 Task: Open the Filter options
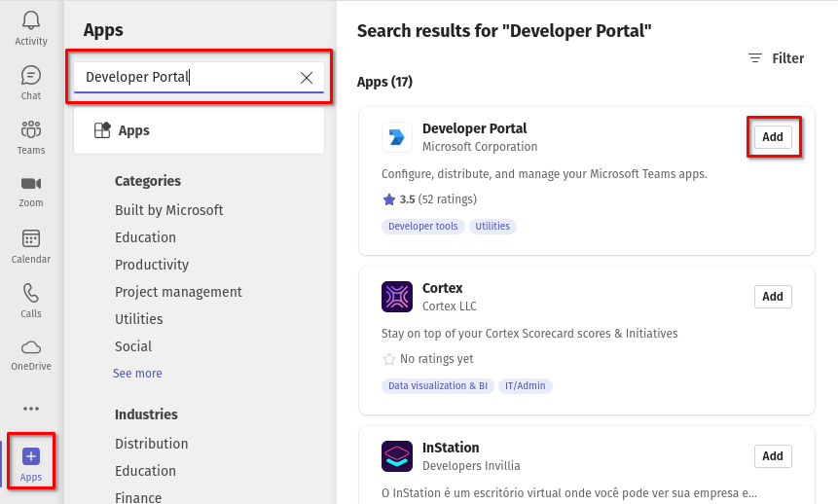[777, 58]
